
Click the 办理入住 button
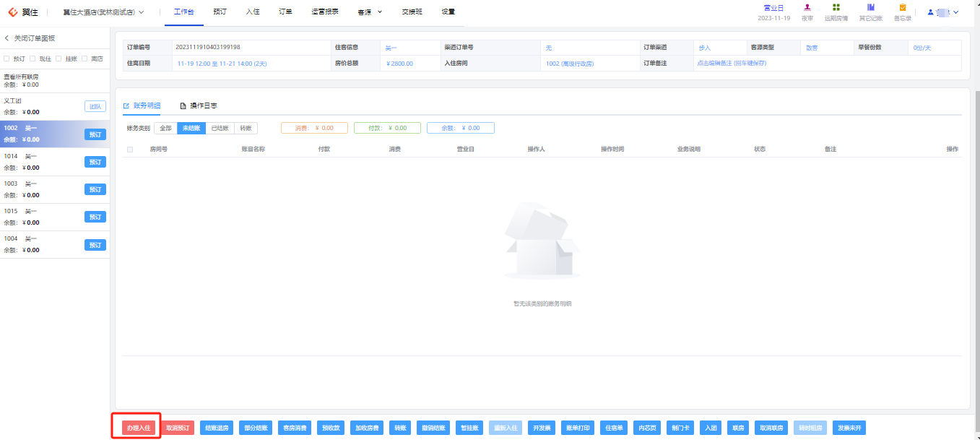pos(139,428)
